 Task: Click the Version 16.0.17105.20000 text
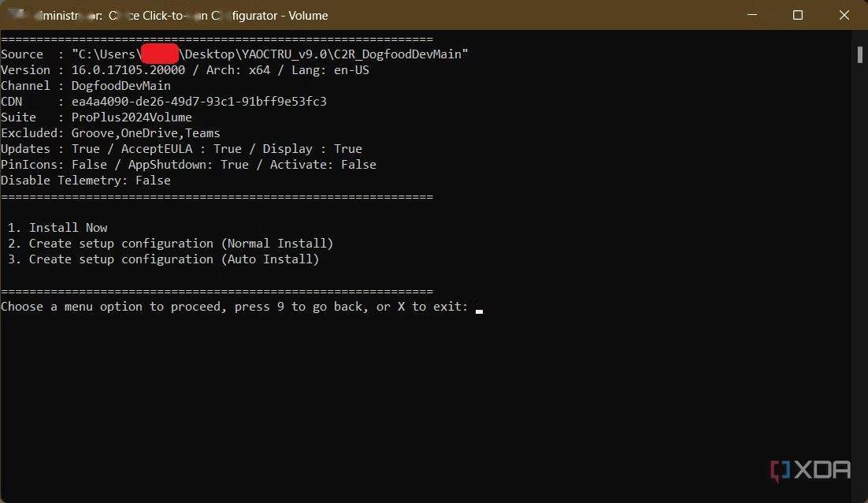click(x=128, y=70)
